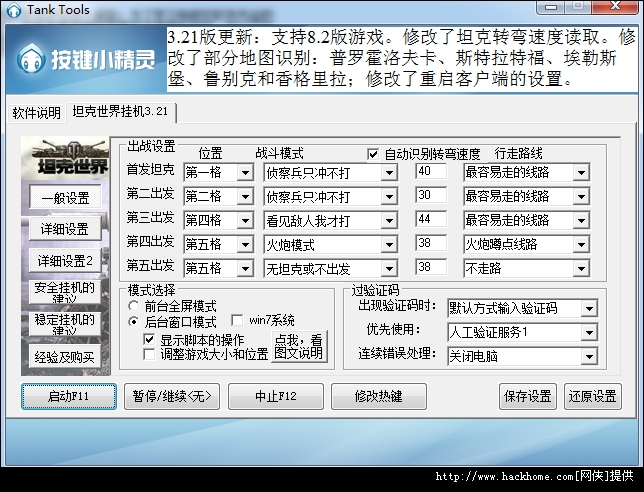Viewport: 644px width, 492px height.
Task: Switch to the 软件说明 tab
Action: point(37,112)
